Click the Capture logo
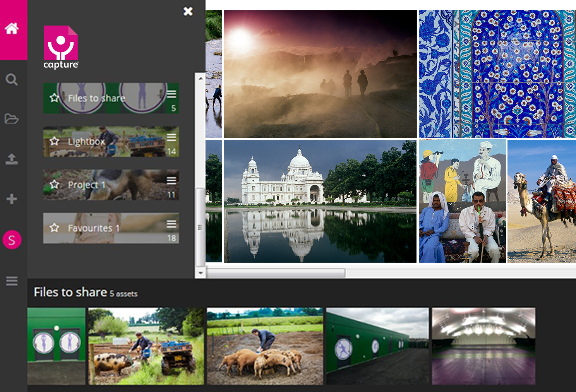 pos(61,47)
